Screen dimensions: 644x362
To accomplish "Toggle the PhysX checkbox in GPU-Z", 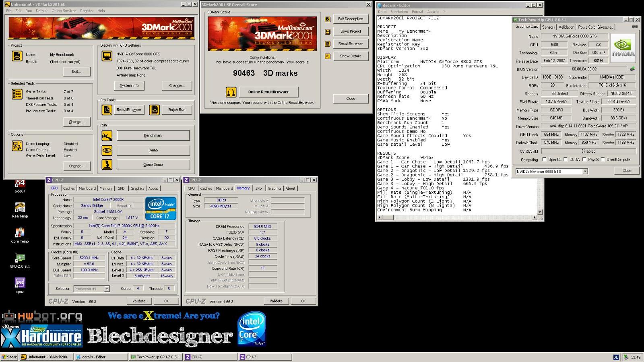I will 584,159.
